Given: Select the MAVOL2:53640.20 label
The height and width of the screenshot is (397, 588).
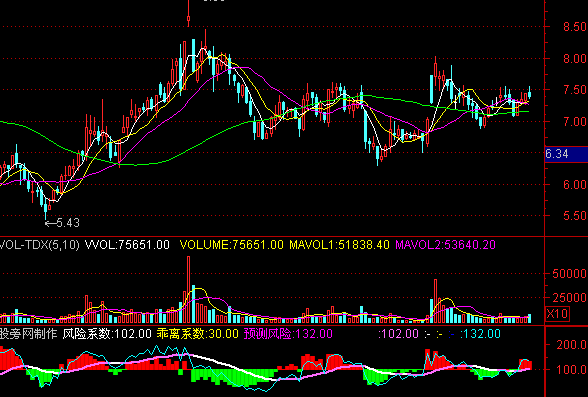Looking at the screenshot, I should tap(446, 245).
